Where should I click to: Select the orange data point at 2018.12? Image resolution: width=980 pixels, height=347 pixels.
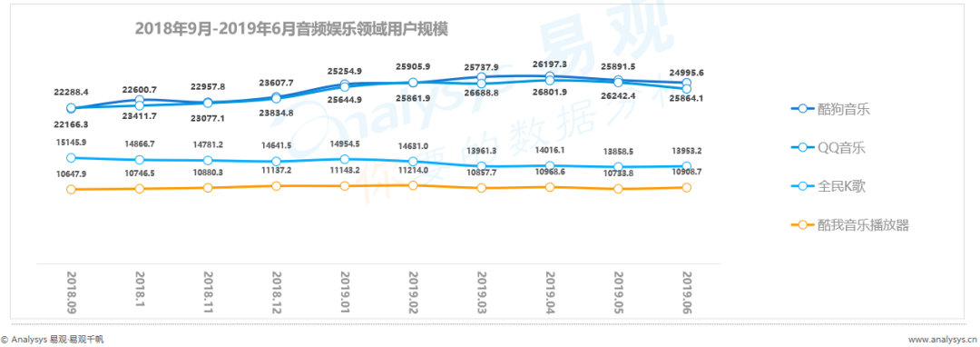coord(276,185)
